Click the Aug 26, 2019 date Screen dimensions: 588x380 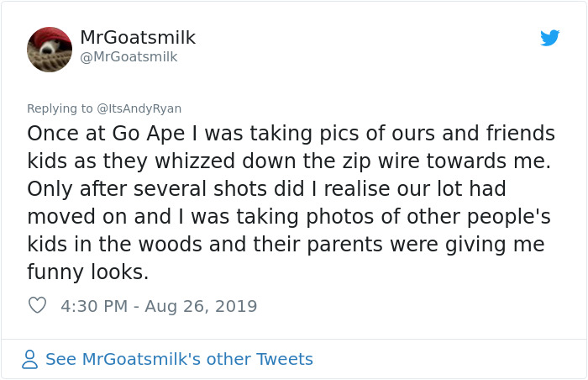pos(201,306)
